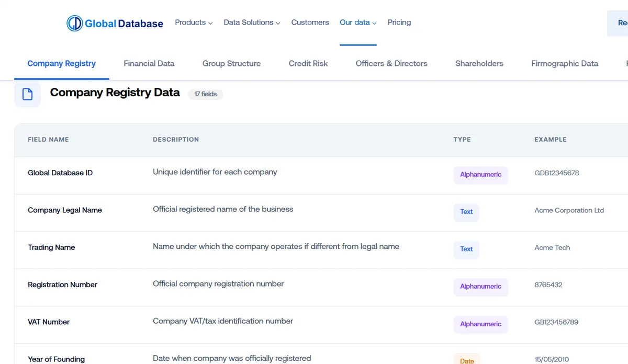Open the Our data dropdown

[358, 22]
